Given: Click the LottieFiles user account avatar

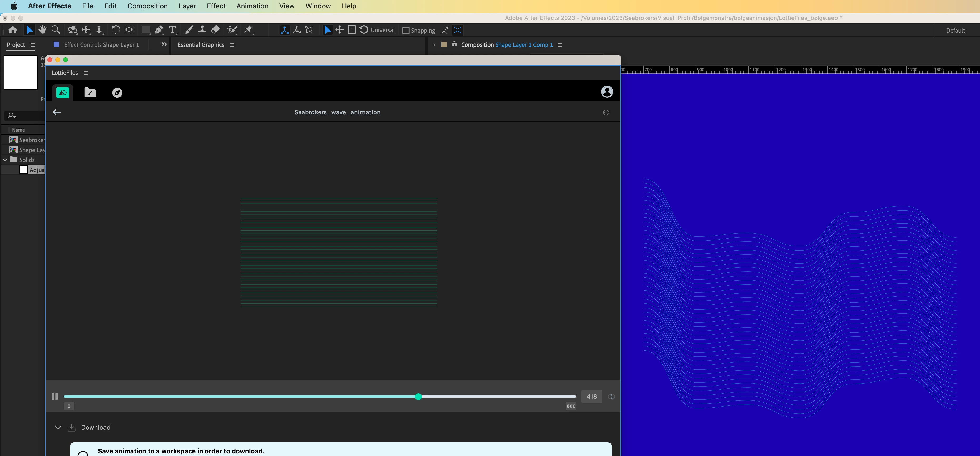Looking at the screenshot, I should (607, 92).
